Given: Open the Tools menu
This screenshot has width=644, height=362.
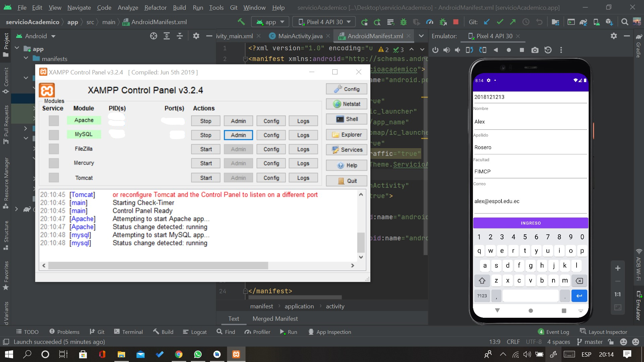Looking at the screenshot, I should 216,7.
